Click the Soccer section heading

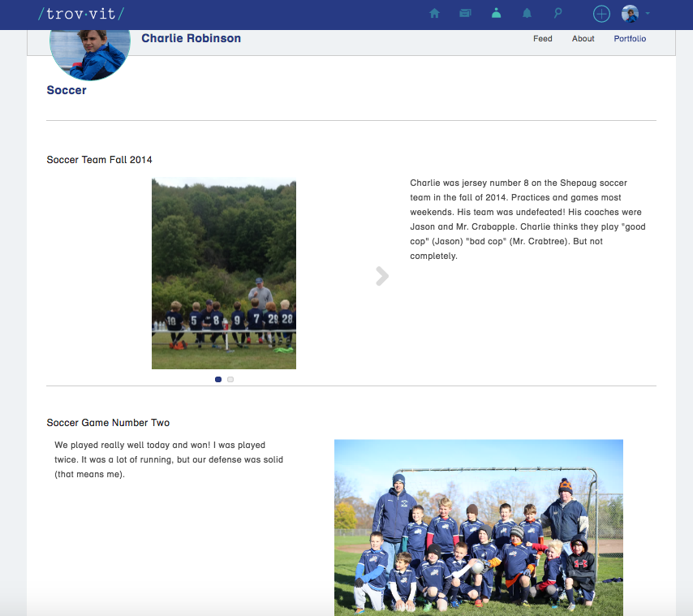[67, 90]
